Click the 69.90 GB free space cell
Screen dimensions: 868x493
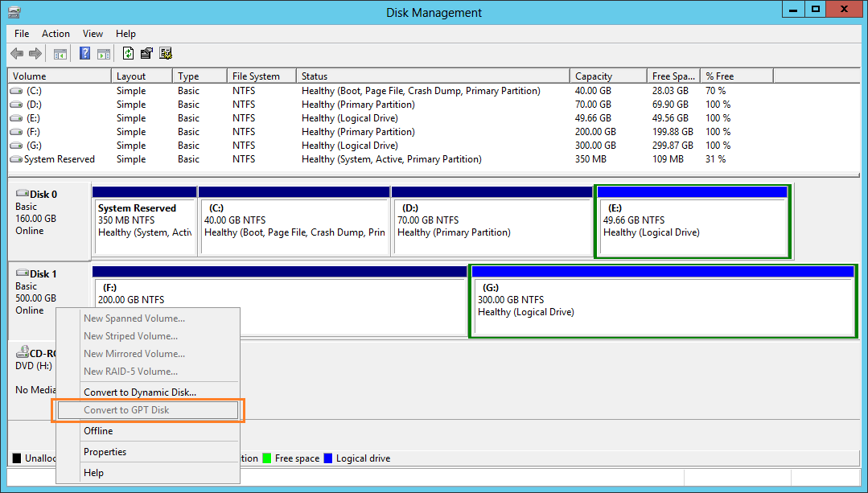[670, 105]
